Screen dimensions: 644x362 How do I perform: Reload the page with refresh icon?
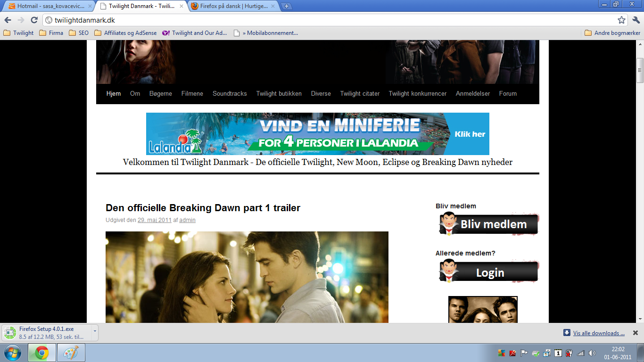tap(34, 20)
